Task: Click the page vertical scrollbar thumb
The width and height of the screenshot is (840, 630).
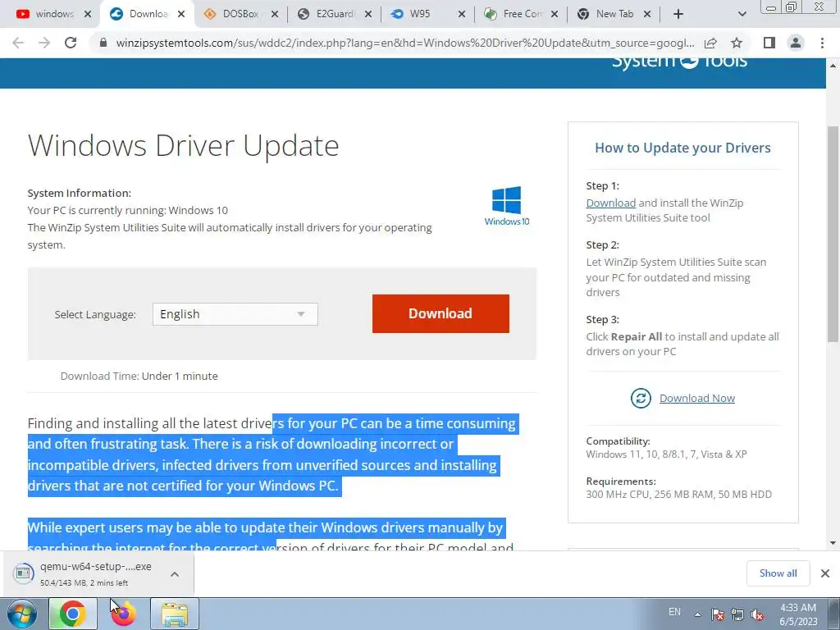Action: point(833,234)
